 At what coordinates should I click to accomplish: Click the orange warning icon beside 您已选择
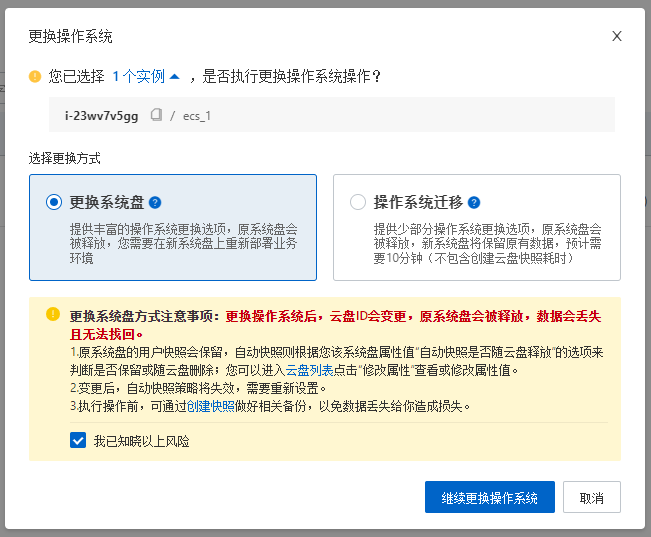click(35, 76)
